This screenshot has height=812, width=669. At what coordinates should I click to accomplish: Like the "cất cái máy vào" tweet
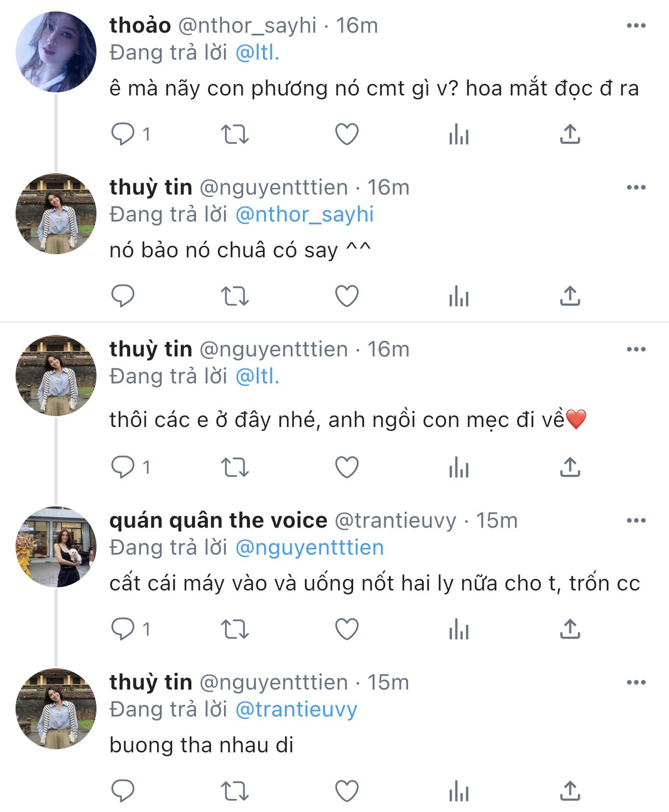click(x=346, y=629)
